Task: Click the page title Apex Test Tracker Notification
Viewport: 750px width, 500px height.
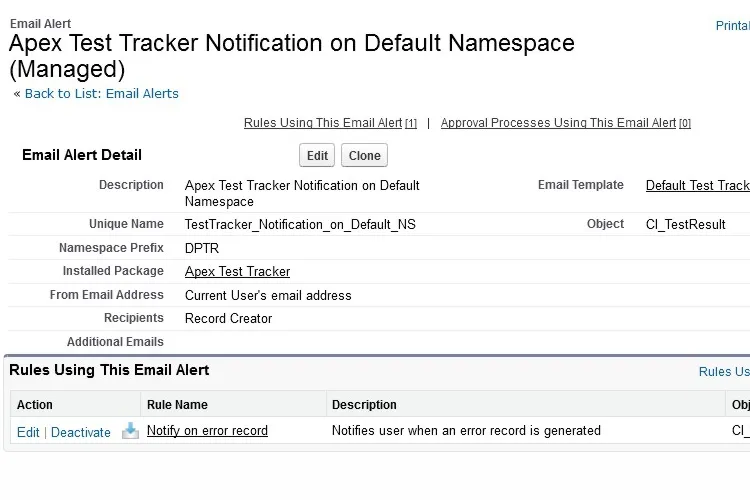Action: (x=292, y=56)
